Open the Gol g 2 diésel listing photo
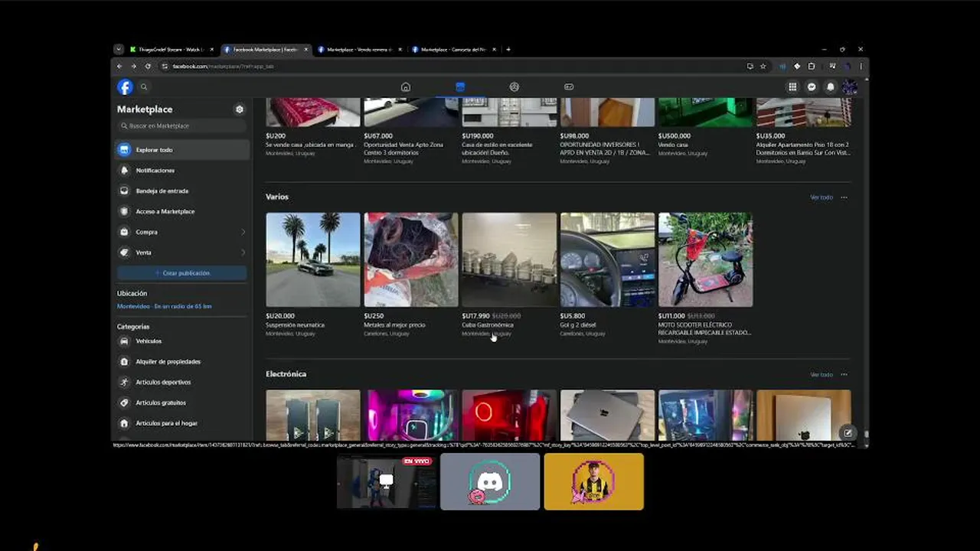The height and width of the screenshot is (551, 980). click(x=607, y=259)
